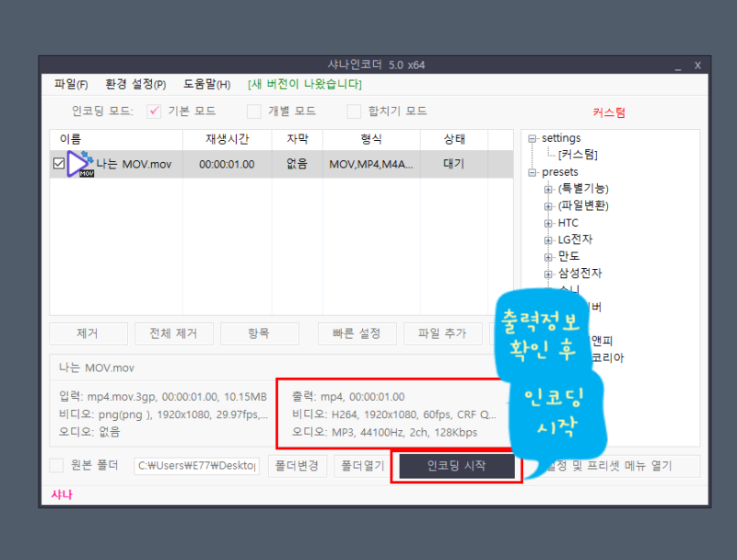Open the 파일(F) menu
Image resolution: width=737 pixels, height=560 pixels.
pos(71,84)
